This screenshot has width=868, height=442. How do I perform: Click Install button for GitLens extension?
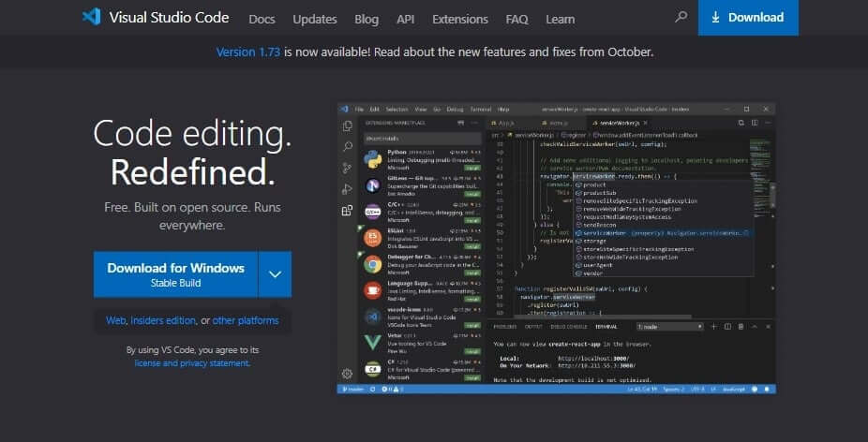pyautogui.click(x=472, y=194)
